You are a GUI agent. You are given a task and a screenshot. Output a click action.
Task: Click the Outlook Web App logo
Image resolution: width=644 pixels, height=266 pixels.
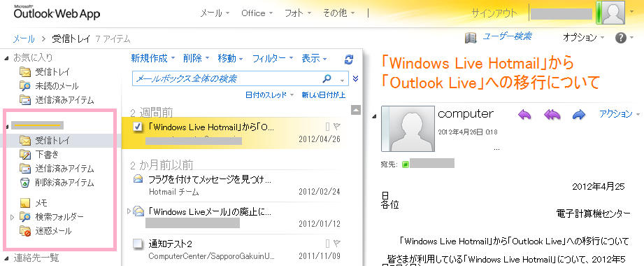pyautogui.click(x=57, y=13)
